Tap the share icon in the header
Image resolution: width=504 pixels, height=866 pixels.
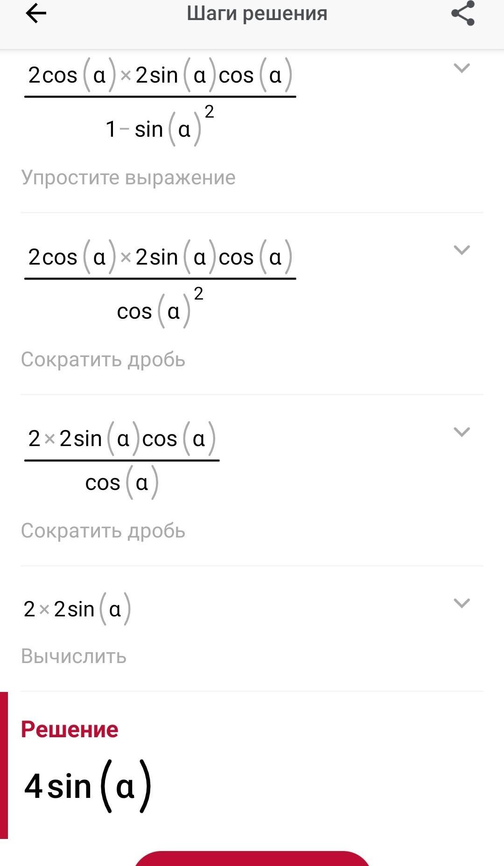click(x=462, y=14)
